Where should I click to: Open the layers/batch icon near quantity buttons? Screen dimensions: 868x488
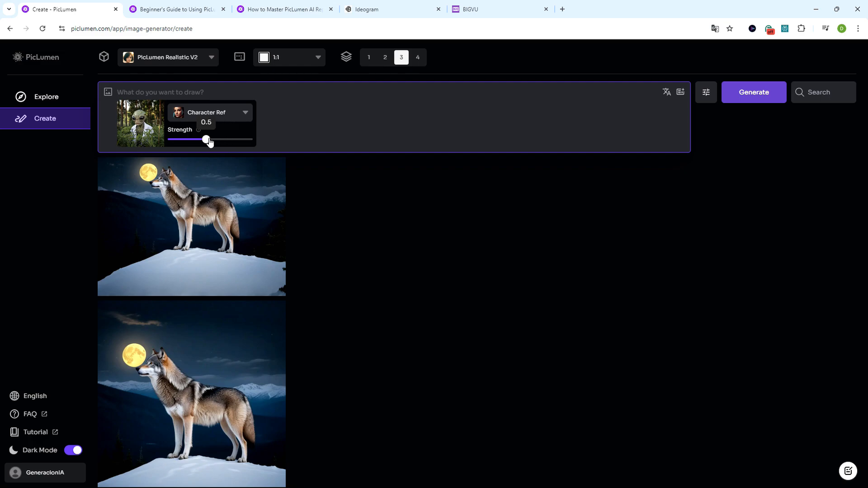pyautogui.click(x=346, y=56)
